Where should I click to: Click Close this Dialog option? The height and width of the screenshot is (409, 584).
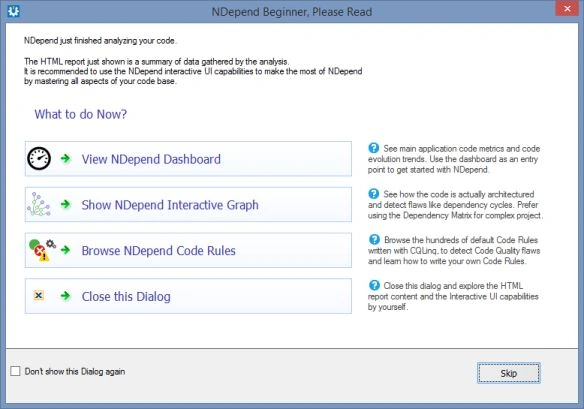pos(188,296)
